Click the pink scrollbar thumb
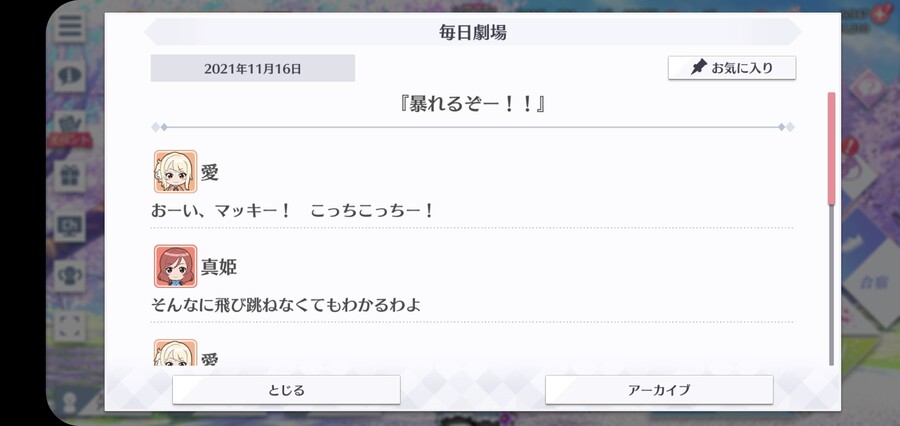Screen dimensions: 900x426 tap(831, 148)
